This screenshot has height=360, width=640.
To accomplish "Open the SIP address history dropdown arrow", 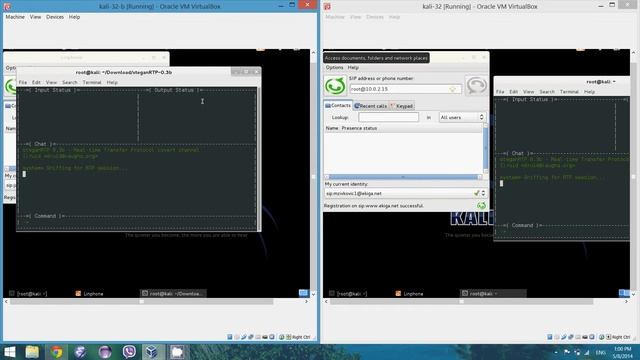I will click(453, 89).
